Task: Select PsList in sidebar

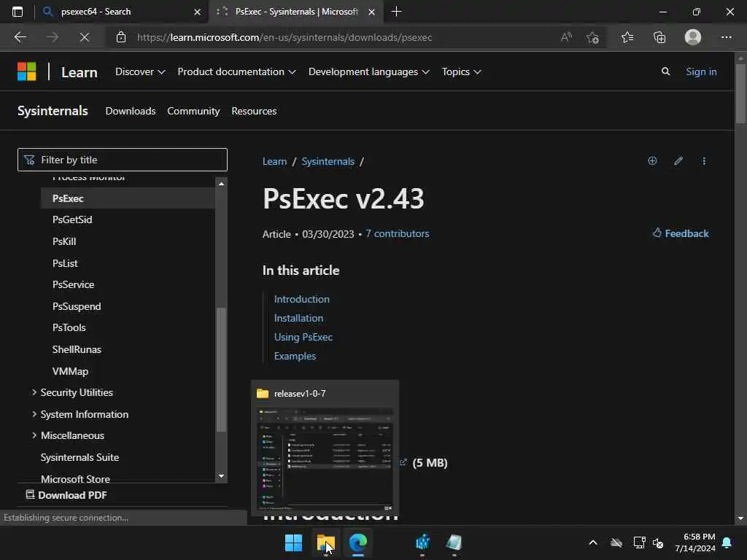Action: [x=65, y=263]
